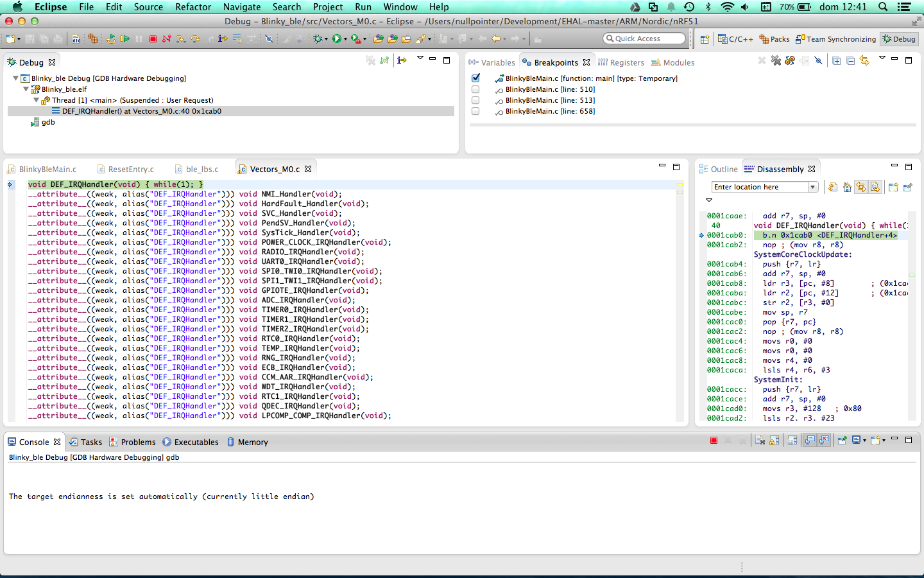Enable breakpoint at BlinkyBleMain.c line 658

[475, 111]
